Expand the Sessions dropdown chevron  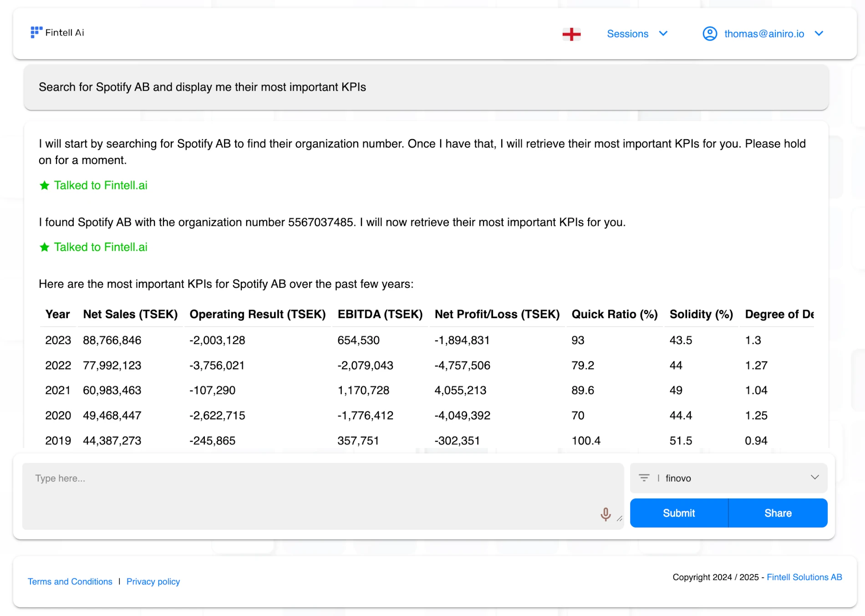[663, 33]
